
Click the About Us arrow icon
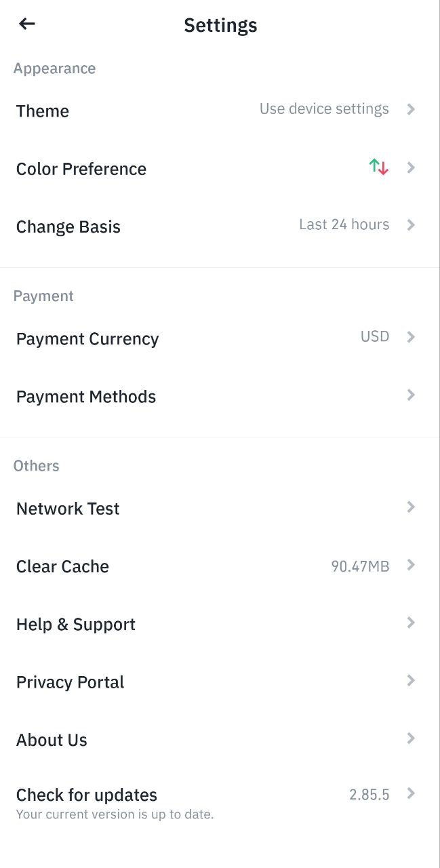pos(411,738)
